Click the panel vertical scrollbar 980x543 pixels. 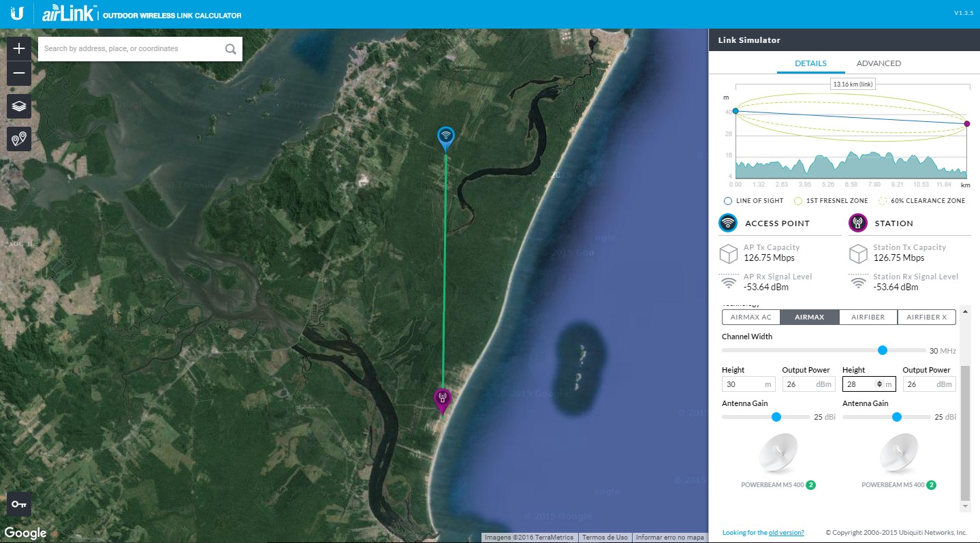[965, 433]
